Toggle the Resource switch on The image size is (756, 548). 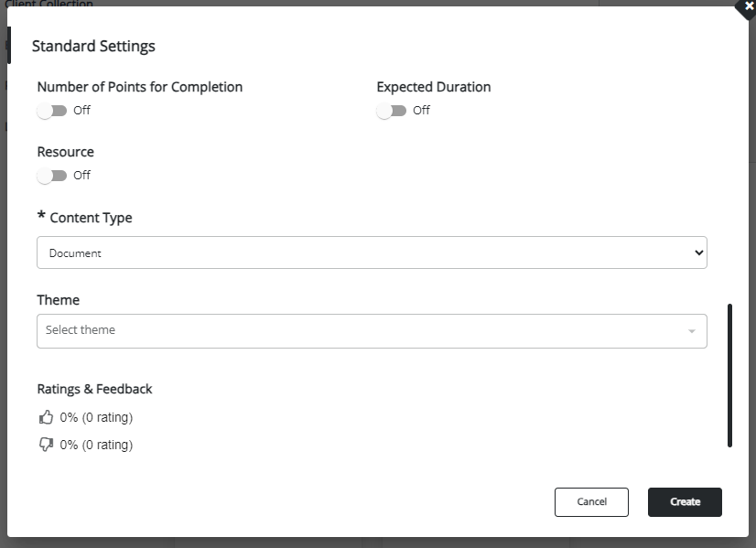pos(52,176)
